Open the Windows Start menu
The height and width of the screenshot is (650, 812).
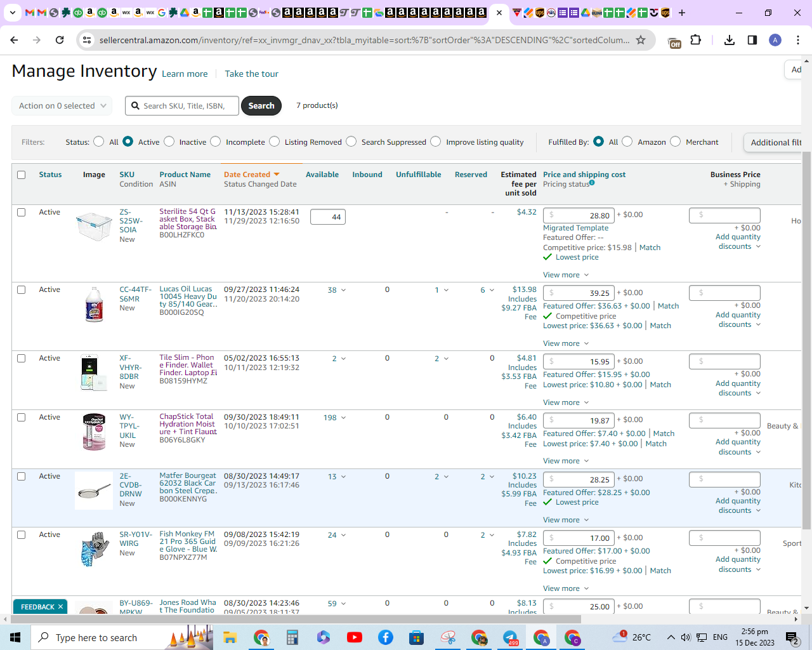pyautogui.click(x=15, y=637)
